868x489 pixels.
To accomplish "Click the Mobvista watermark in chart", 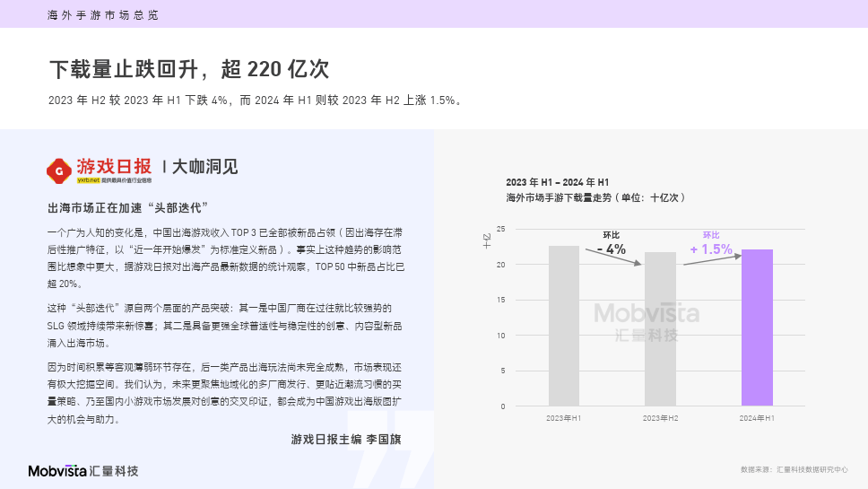I will [x=647, y=322].
